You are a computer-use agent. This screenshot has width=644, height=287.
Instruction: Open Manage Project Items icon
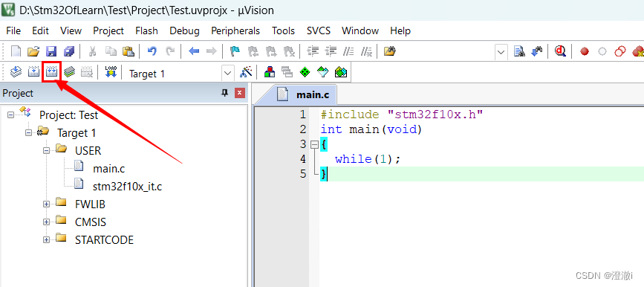270,72
